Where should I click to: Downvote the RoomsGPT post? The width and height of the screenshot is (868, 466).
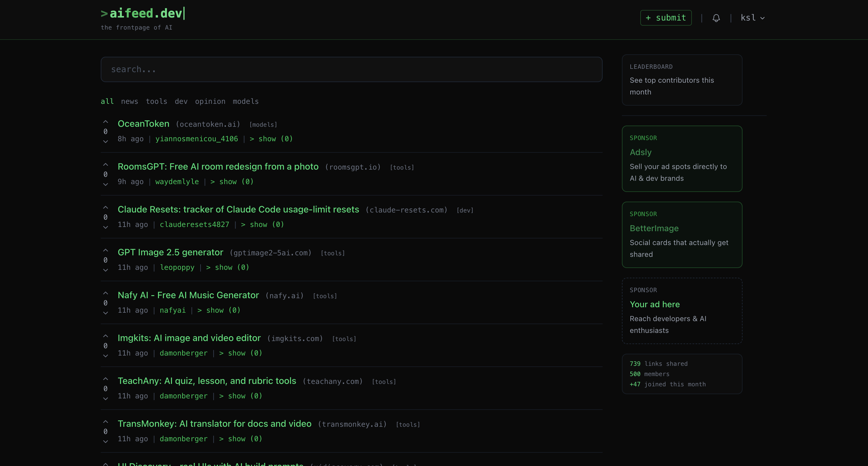(x=106, y=184)
